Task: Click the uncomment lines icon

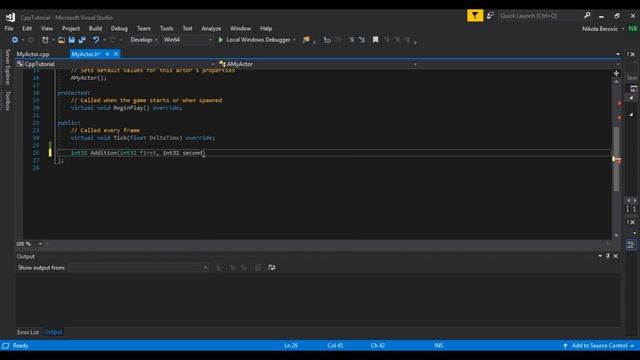Action: [x=362, y=40]
